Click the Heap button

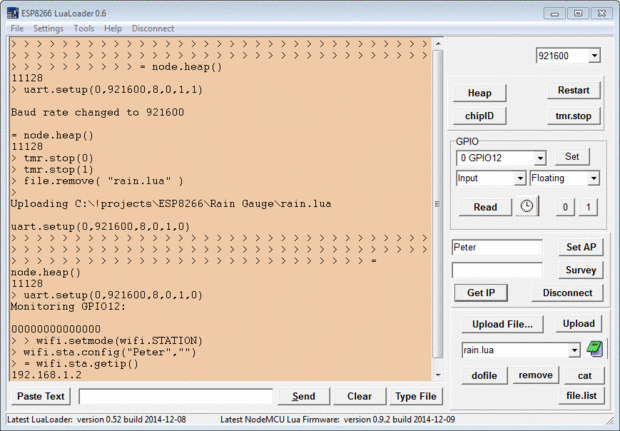point(480,93)
